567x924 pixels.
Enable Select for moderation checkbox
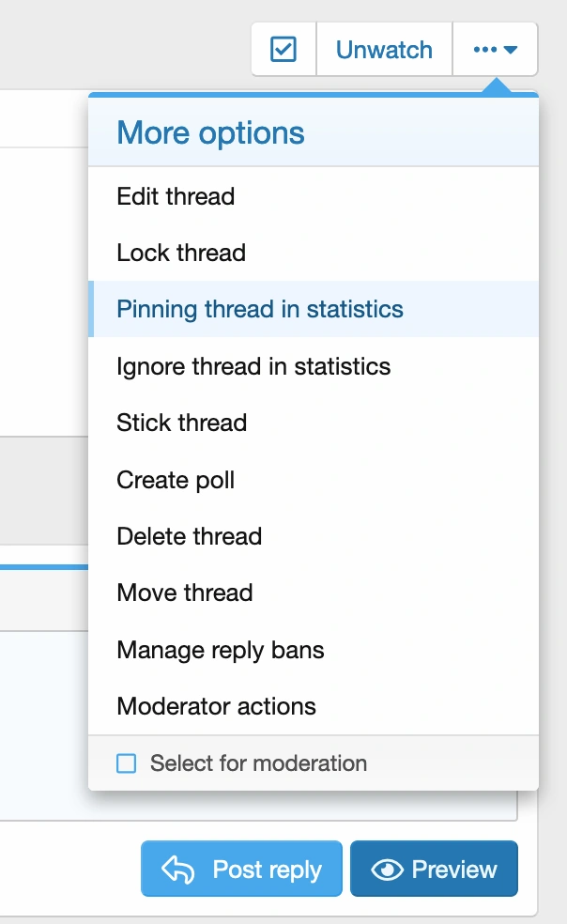click(127, 763)
